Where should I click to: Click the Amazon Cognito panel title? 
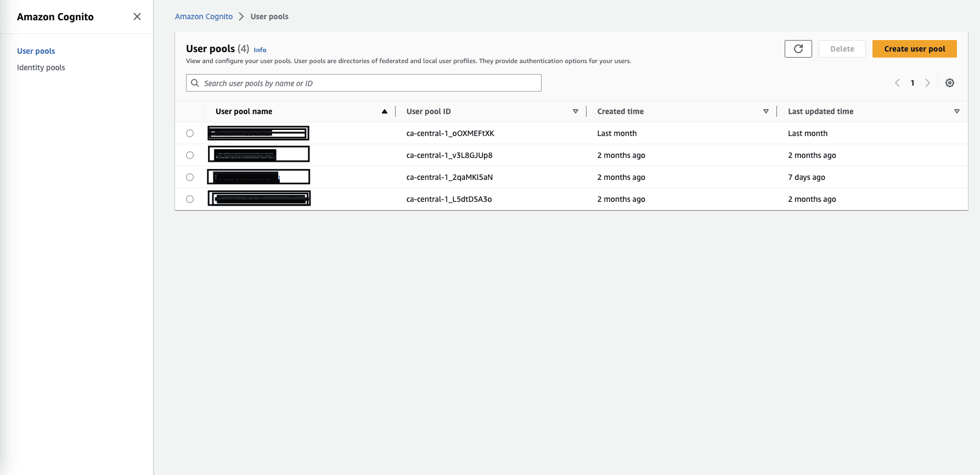(55, 16)
